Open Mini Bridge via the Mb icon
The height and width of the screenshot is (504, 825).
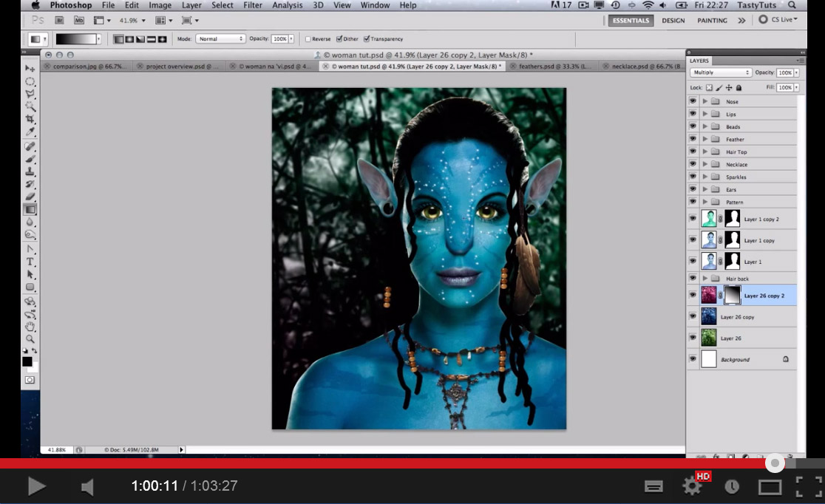tap(79, 21)
